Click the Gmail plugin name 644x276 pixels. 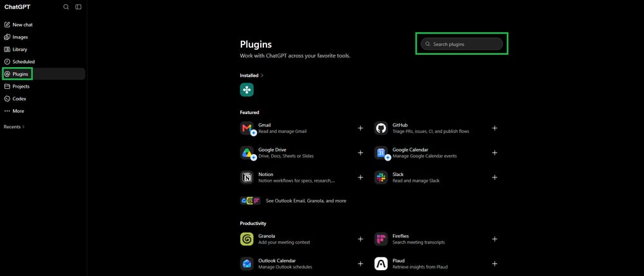(x=265, y=125)
